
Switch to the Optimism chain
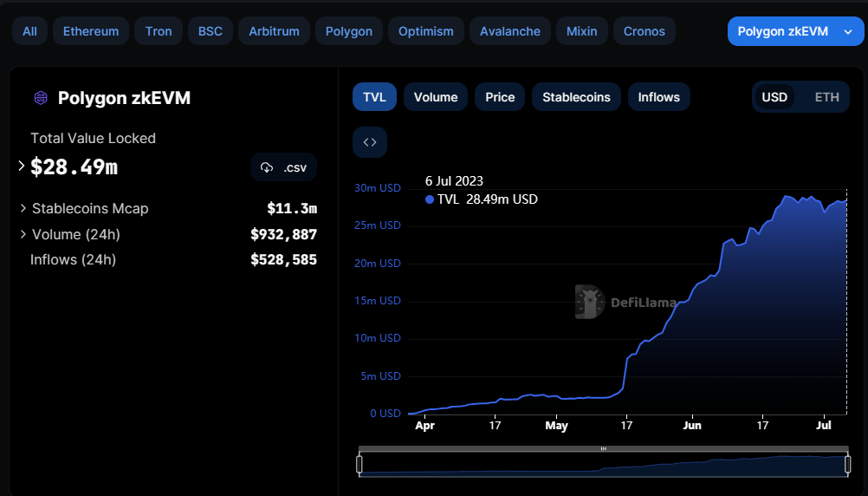[x=425, y=31]
